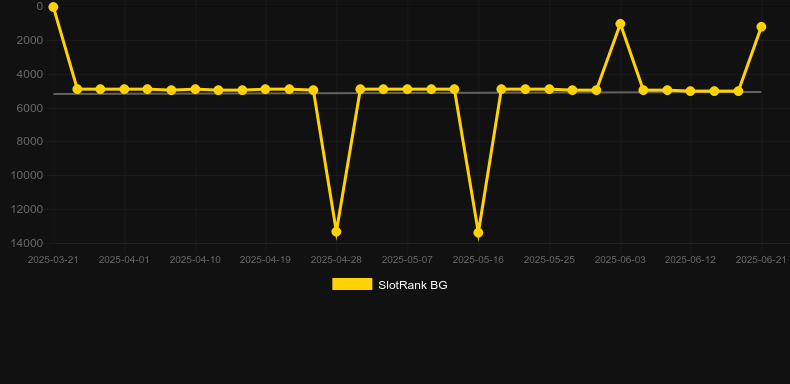Screen dimensions: 790x384
Task: Click the low dip point at 2025-04-28
Action: coord(336,232)
